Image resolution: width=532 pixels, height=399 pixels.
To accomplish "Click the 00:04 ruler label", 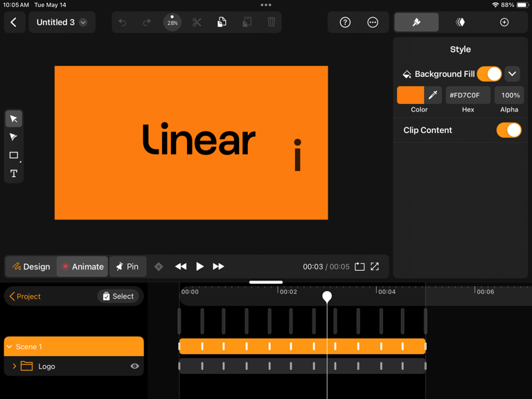I will pos(387,292).
